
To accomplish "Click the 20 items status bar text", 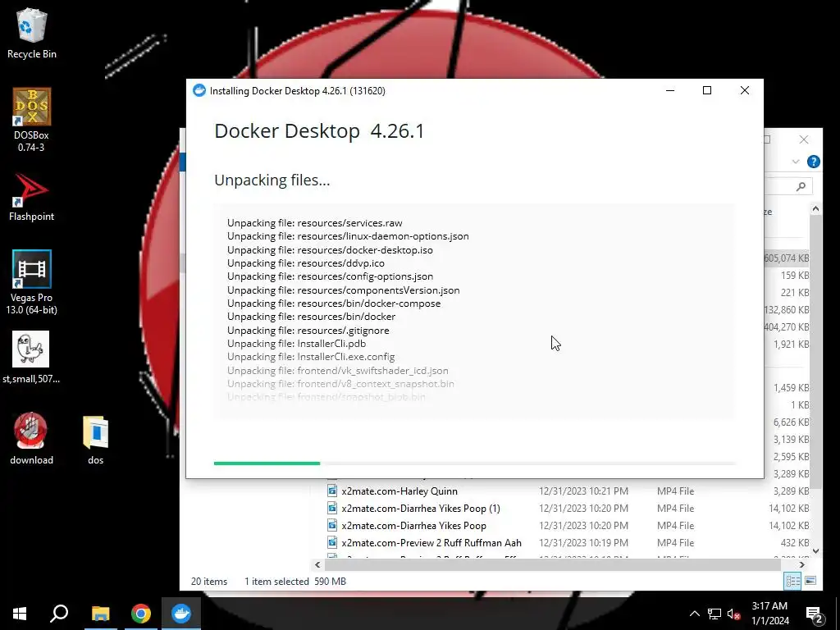I will (x=209, y=582).
